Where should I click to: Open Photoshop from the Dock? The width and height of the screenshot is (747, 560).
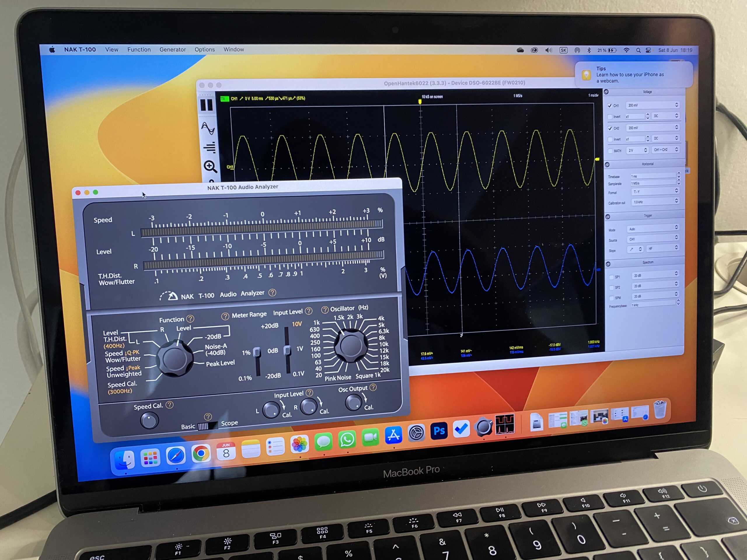(x=439, y=431)
